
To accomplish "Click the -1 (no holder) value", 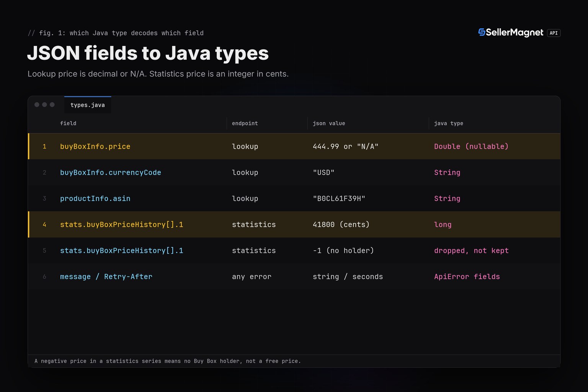I will click(x=343, y=250).
